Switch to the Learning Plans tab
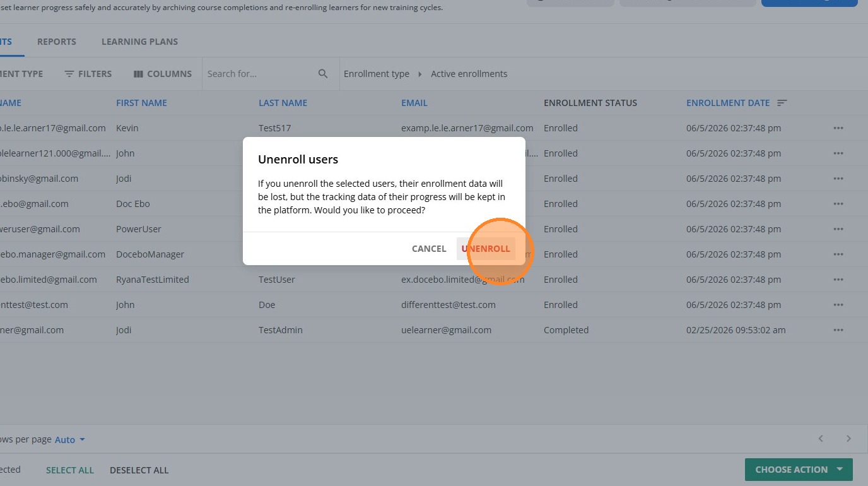Screen dimensions: 868x486 coord(139,42)
